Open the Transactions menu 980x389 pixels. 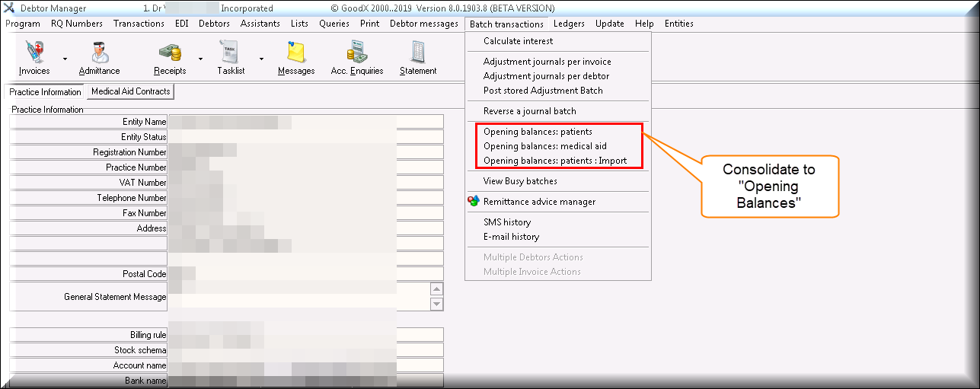tap(139, 24)
